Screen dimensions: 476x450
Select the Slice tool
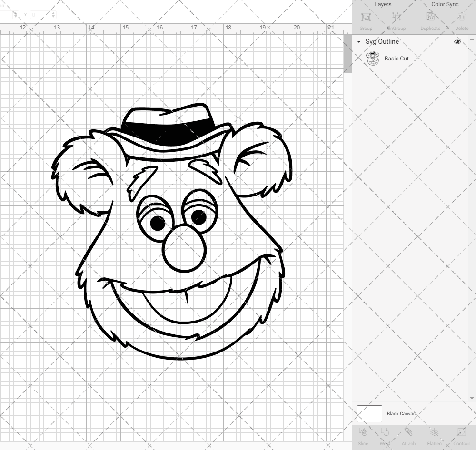click(363, 432)
